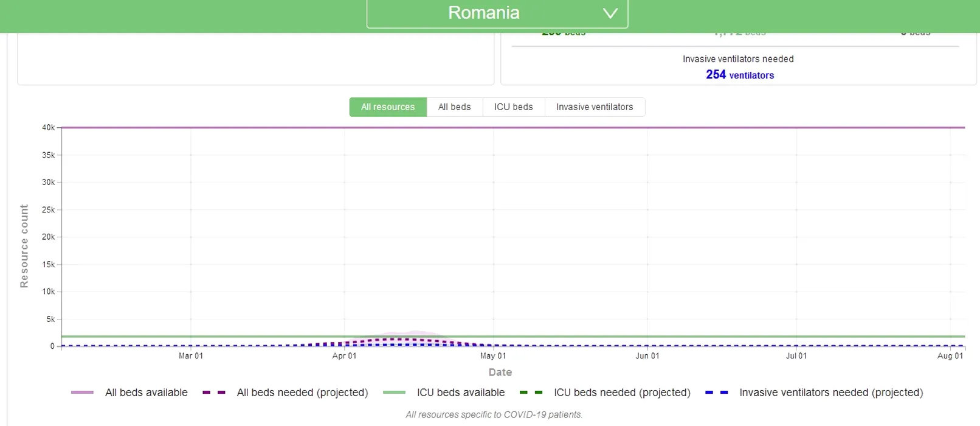Click the purple All beds available legend swatch
The height and width of the screenshot is (426, 980).
click(83, 393)
